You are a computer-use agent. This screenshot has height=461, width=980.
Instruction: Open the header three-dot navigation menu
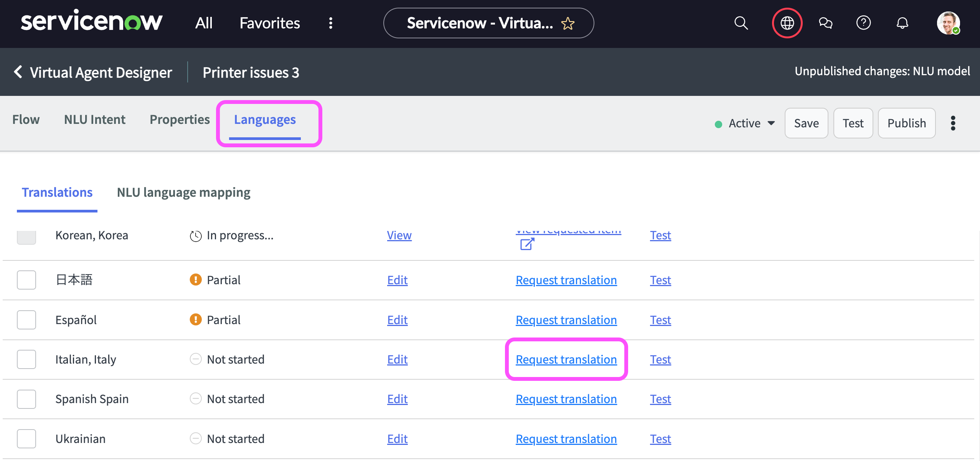coord(330,23)
